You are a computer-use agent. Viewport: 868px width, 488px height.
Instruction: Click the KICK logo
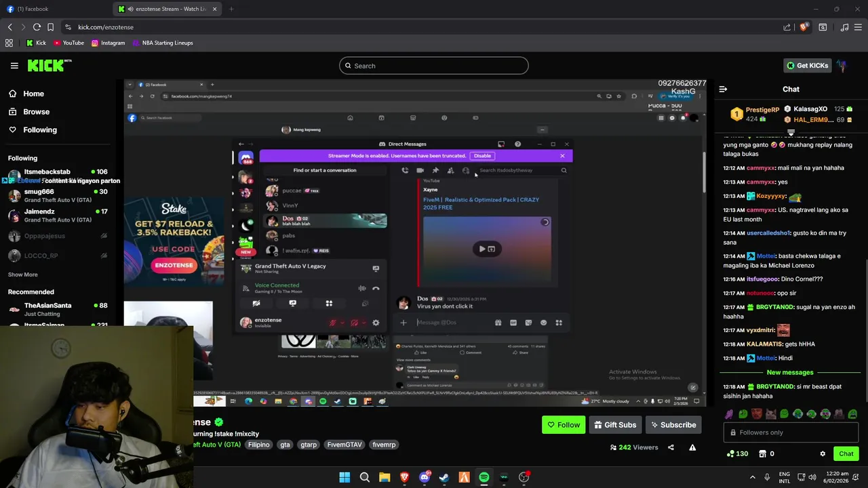click(x=49, y=66)
